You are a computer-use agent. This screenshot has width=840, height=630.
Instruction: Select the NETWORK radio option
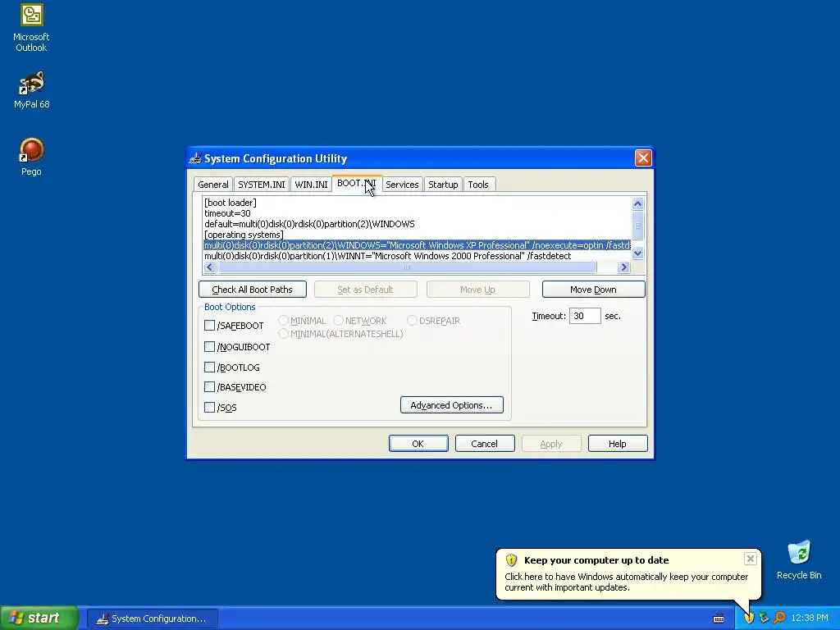[338, 321]
